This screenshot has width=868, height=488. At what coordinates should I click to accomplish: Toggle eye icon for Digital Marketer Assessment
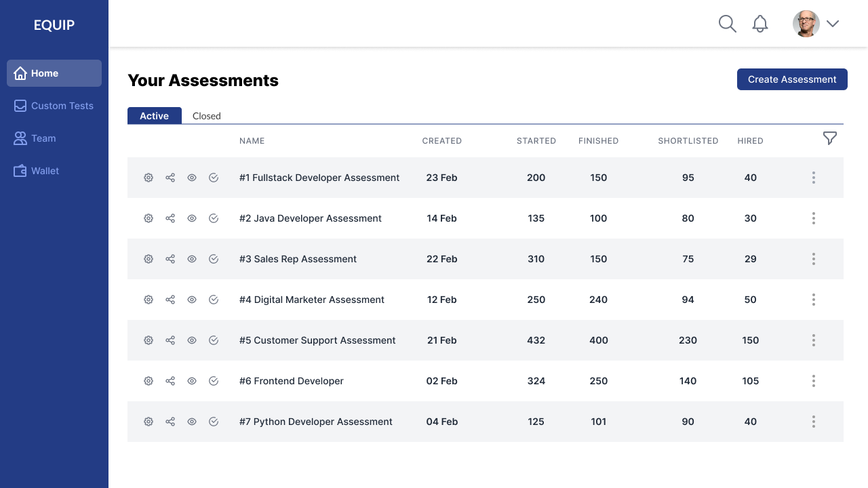coord(192,300)
